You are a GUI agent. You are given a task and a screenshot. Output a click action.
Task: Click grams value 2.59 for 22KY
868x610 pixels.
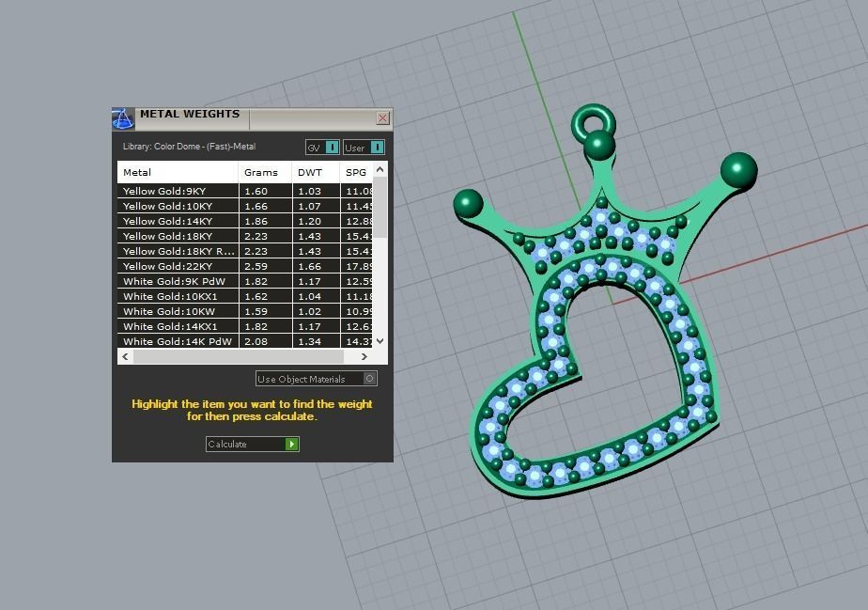click(256, 267)
